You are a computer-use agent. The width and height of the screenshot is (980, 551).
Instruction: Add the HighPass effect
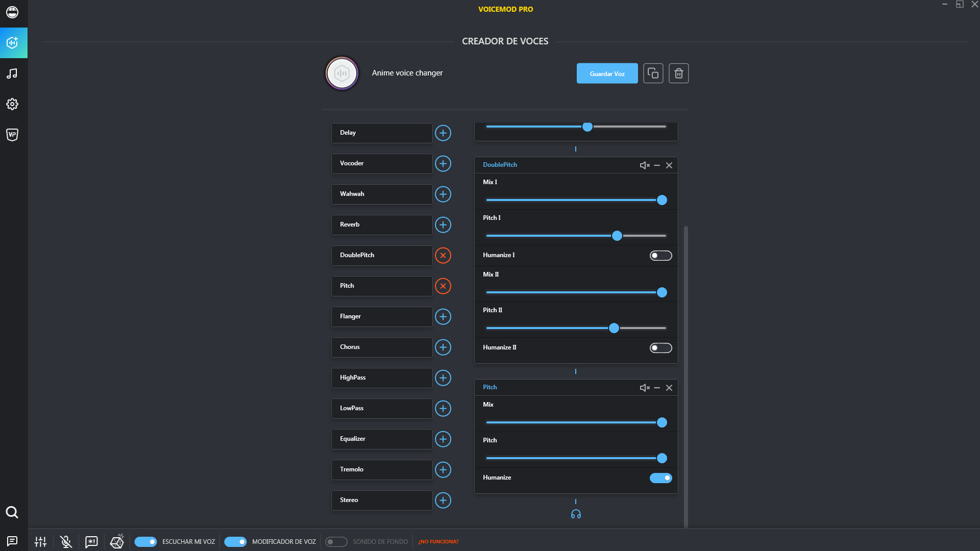coord(443,378)
